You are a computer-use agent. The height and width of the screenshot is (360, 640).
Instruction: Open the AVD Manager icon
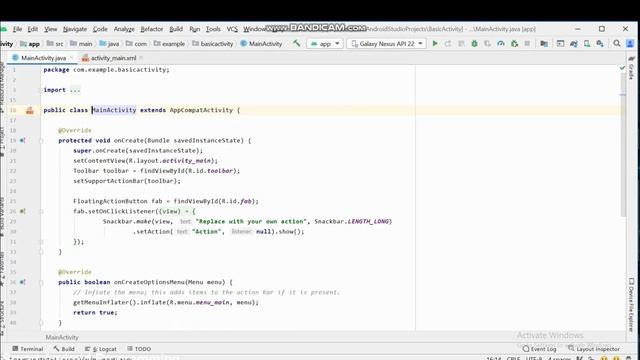click(x=587, y=43)
